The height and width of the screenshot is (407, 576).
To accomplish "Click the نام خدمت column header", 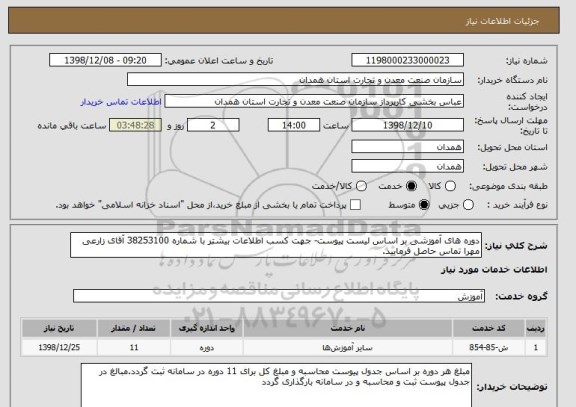I will [x=348, y=328].
